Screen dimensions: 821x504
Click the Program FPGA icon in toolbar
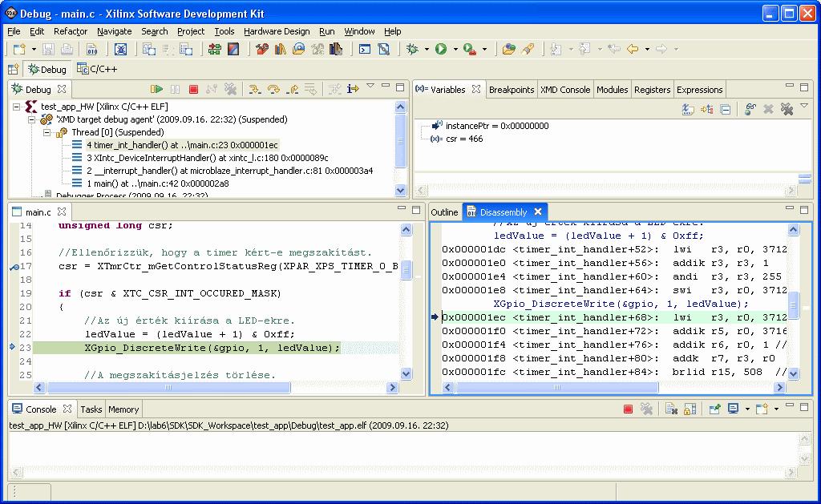[x=214, y=49]
